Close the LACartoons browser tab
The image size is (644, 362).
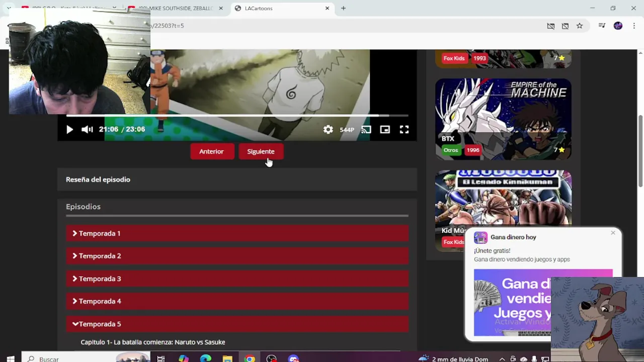coord(327,9)
